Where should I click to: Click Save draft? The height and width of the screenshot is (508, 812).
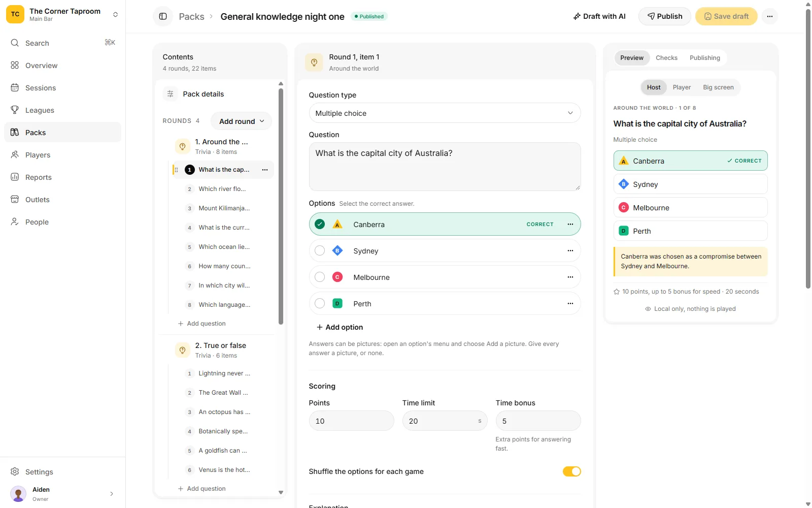pyautogui.click(x=726, y=16)
